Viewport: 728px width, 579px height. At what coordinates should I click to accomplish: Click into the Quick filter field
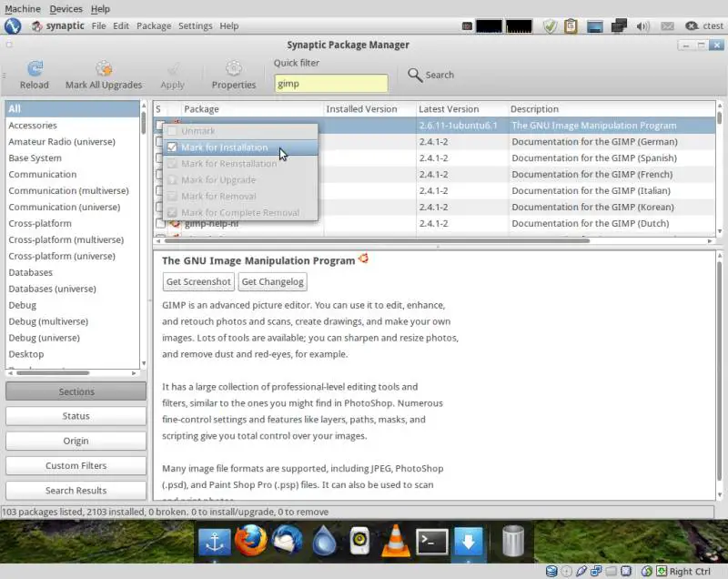click(x=331, y=84)
